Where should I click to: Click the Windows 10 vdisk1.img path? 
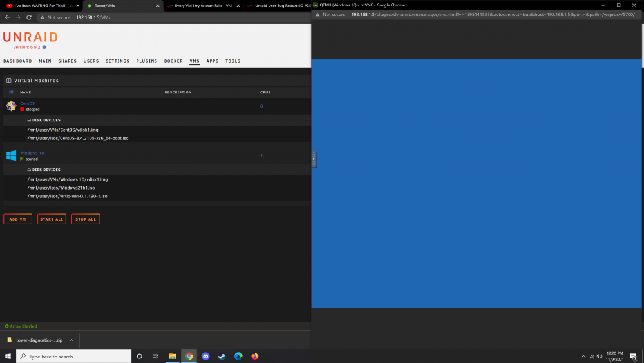click(68, 179)
